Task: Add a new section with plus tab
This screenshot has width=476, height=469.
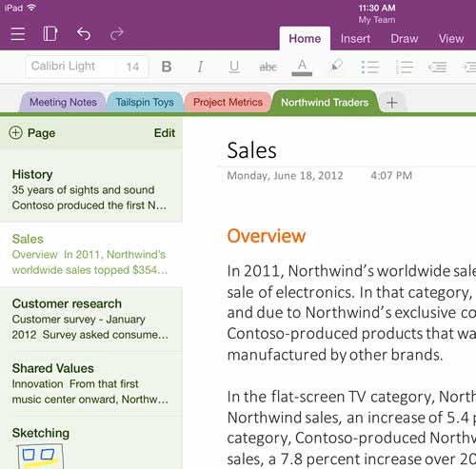Action: pos(392,103)
